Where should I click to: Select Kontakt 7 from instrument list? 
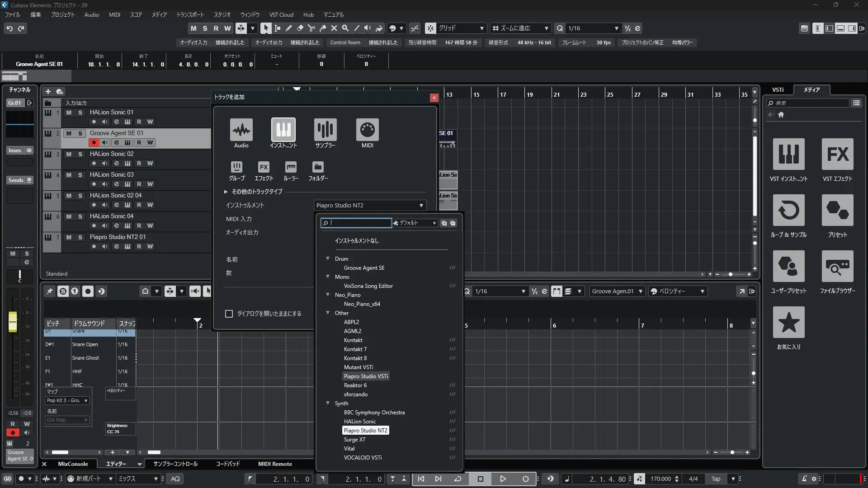(x=355, y=349)
